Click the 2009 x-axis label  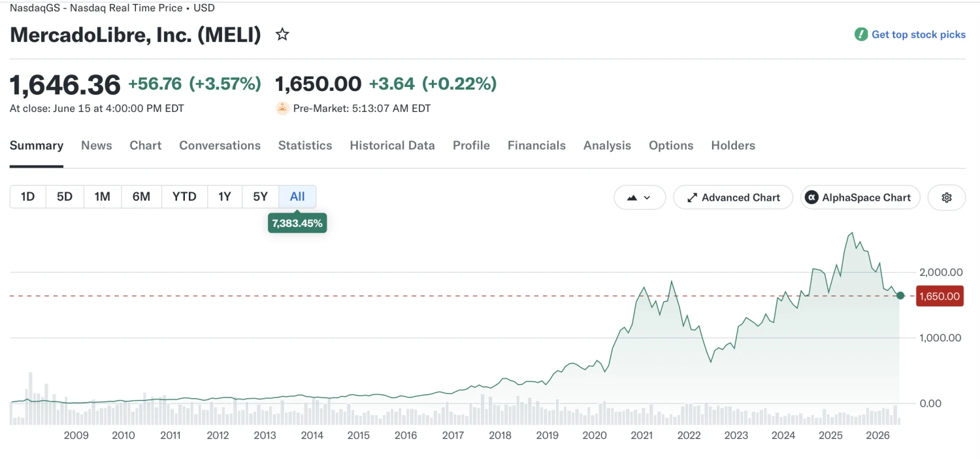[x=76, y=435]
